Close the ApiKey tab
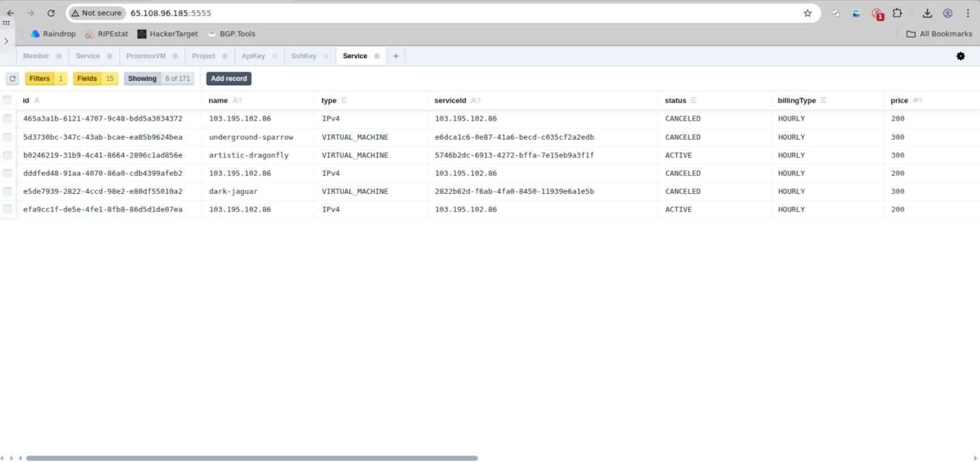This screenshot has width=980, height=462. pos(275,56)
